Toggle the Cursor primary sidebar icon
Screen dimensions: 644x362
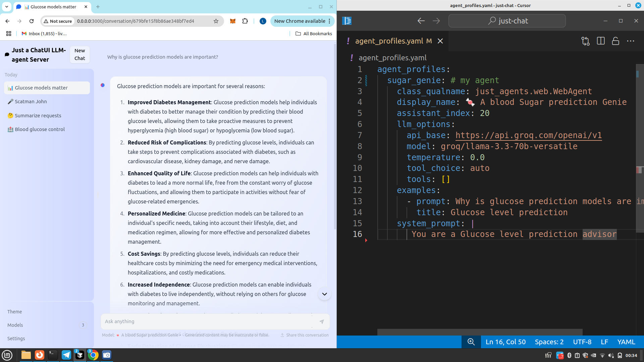pyautogui.click(x=347, y=21)
